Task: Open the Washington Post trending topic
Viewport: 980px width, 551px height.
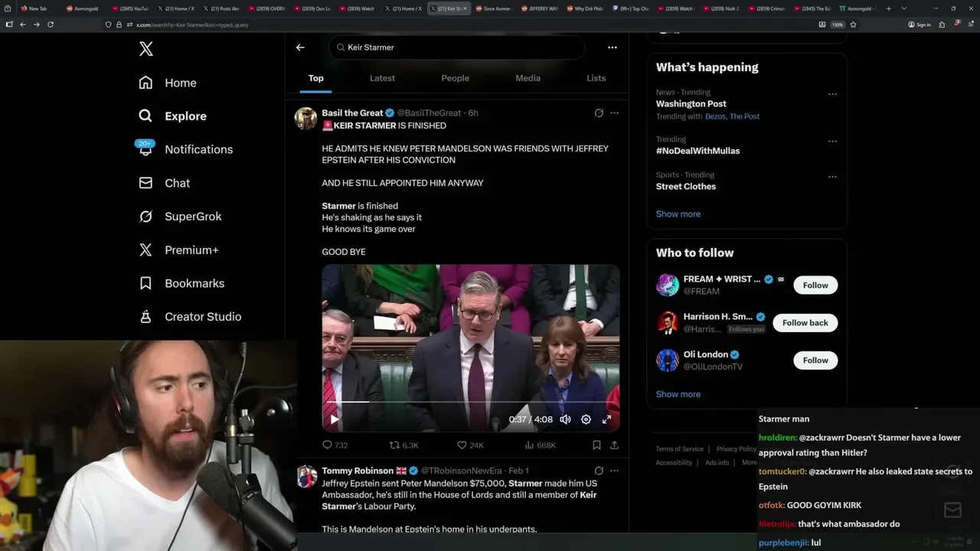Action: pos(691,104)
